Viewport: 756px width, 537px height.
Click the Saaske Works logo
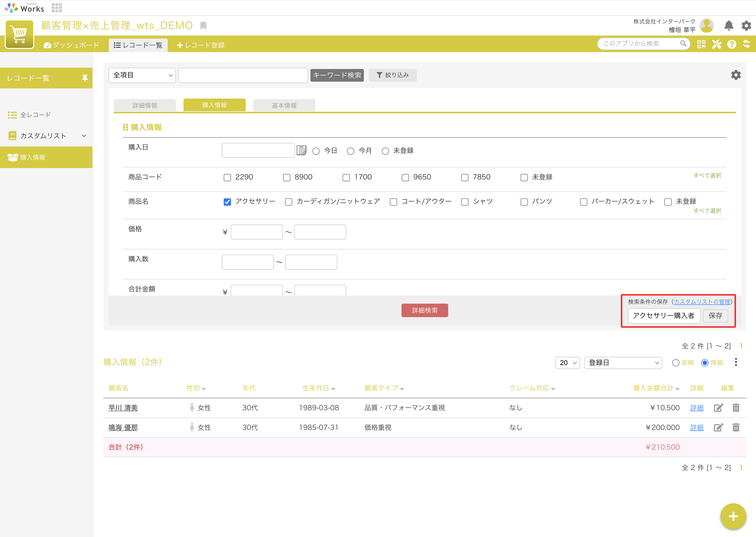[24, 8]
